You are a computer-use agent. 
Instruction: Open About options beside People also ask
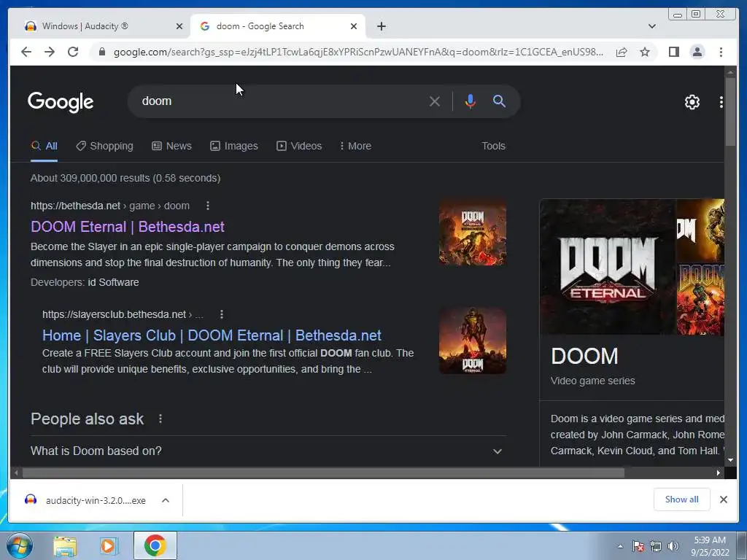(160, 419)
